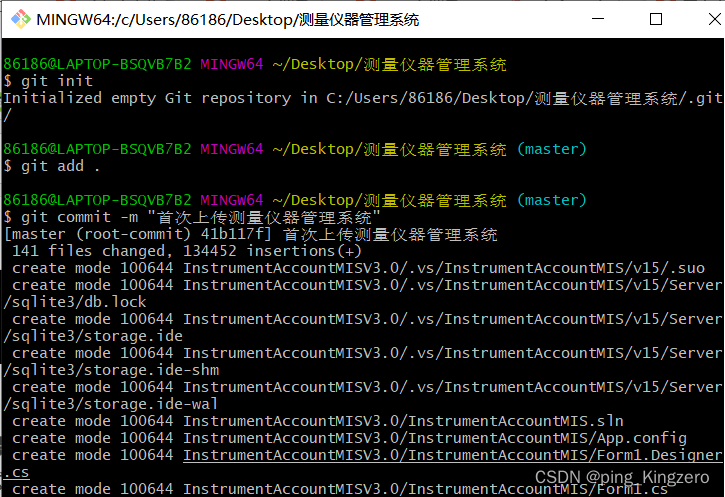This screenshot has width=725, height=497.
Task: Minimize the MINGW64 terminal window
Action: [x=598, y=19]
